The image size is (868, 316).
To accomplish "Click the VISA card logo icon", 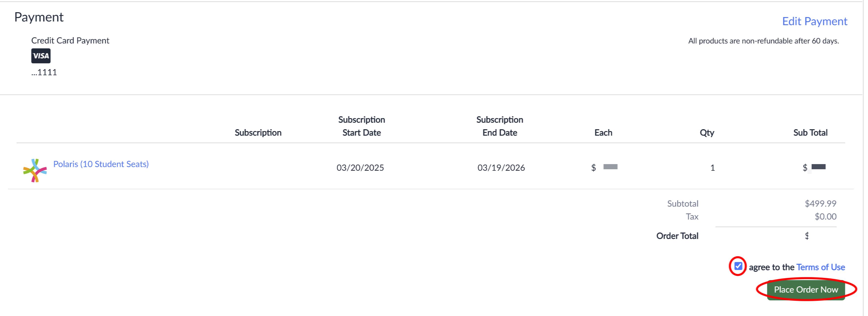I will tap(41, 56).
